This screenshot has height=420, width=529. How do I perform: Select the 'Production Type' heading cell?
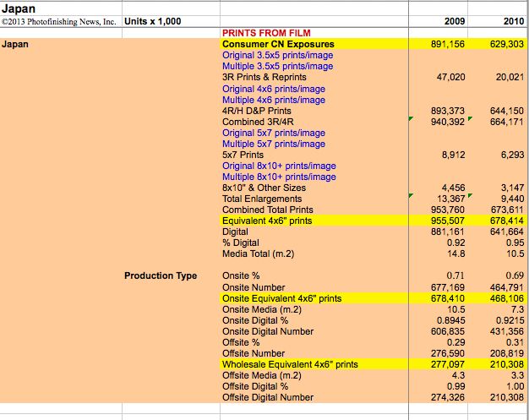coord(161,275)
